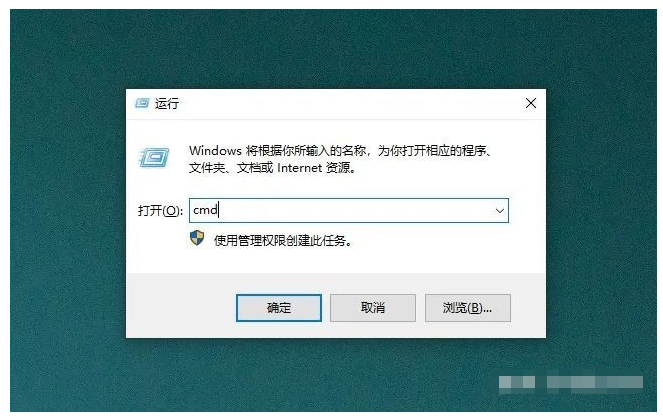Viewport: 663px width, 419px height.
Task: Click the empty title bar area of 运行 dialog
Action: [347, 104]
